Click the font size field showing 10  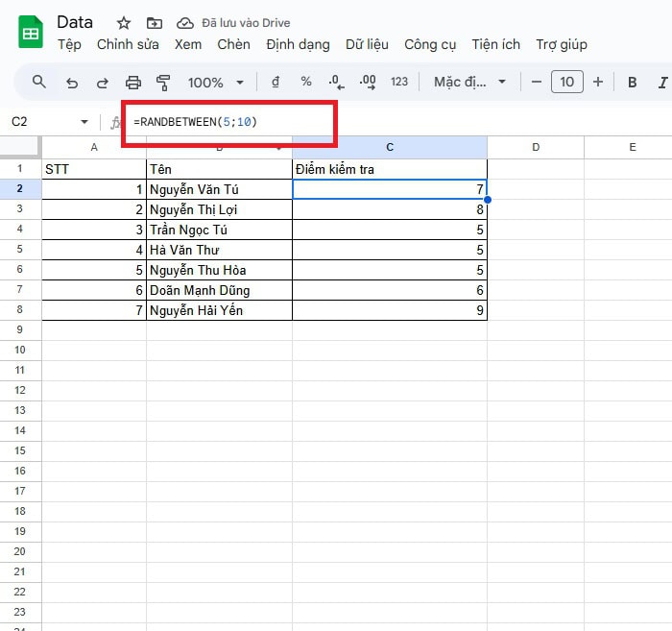point(566,83)
